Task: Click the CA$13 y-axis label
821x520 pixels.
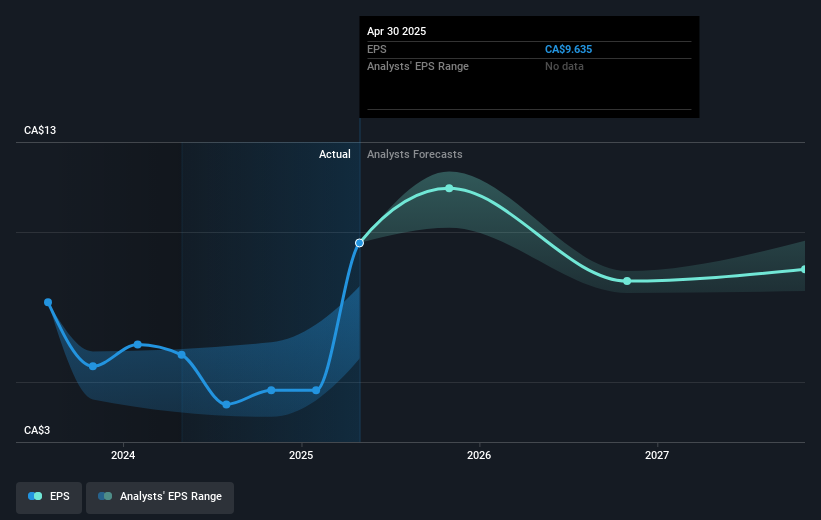Action: coord(40,130)
